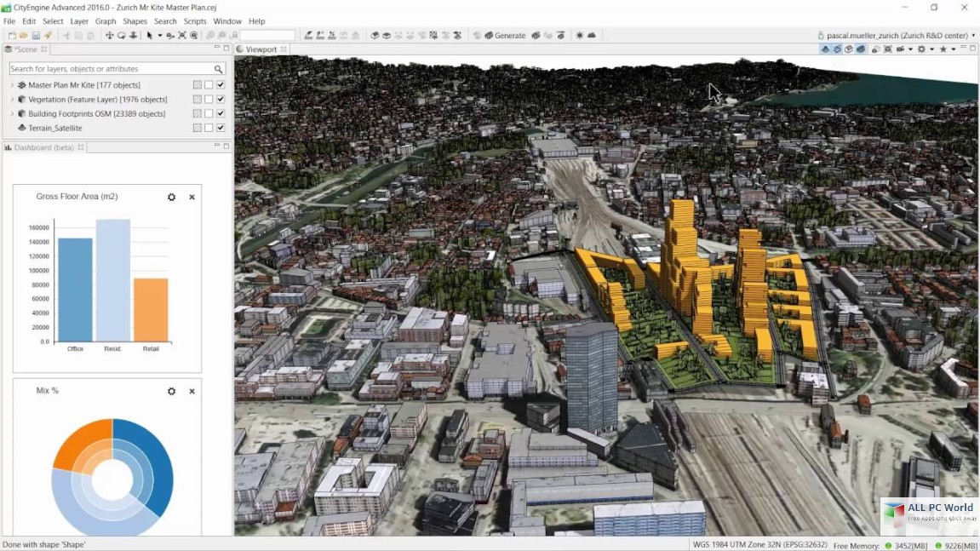Click the Frame selection toolbar icon

(x=182, y=36)
